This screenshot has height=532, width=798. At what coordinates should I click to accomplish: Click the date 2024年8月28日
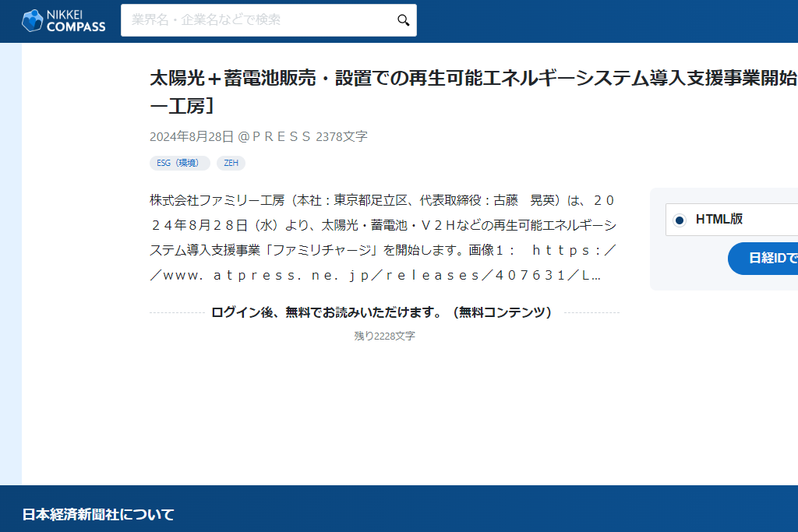pyautogui.click(x=192, y=137)
